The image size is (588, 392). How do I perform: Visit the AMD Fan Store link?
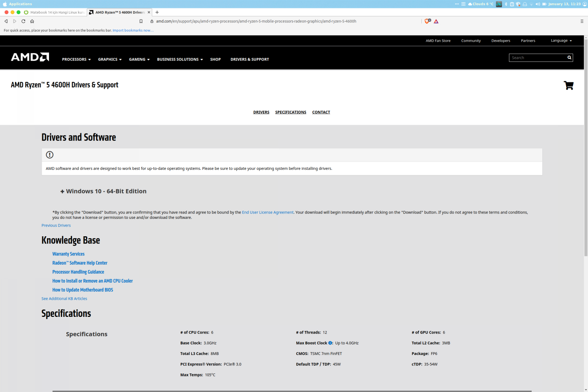coord(438,41)
